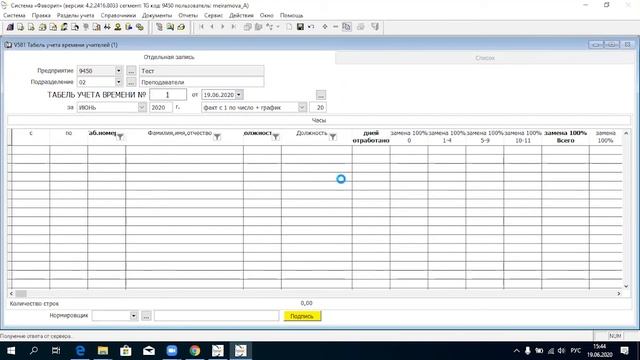The width and height of the screenshot is (640, 360).
Task: Click the table's horizontal scrollbar thumb
Action: [x=21, y=293]
